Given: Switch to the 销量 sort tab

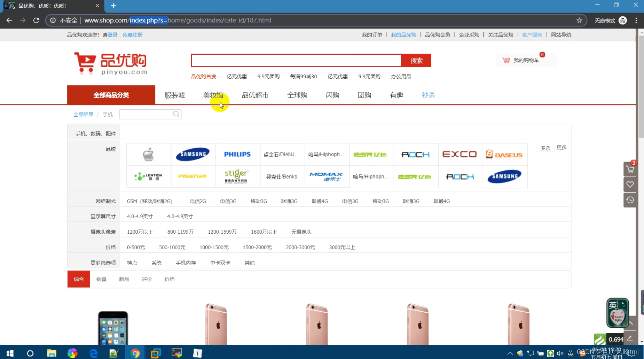Looking at the screenshot, I should 101,279.
